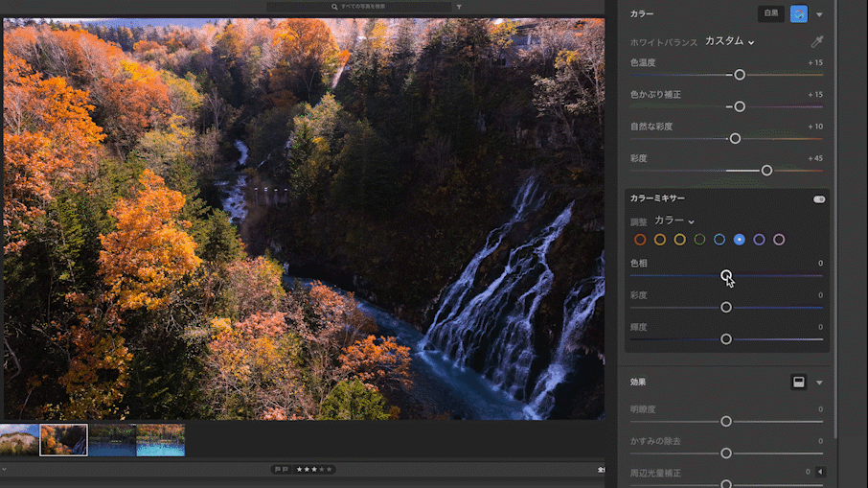Select the highlighted waterfall thumbnail
The height and width of the screenshot is (488, 868).
[63, 440]
